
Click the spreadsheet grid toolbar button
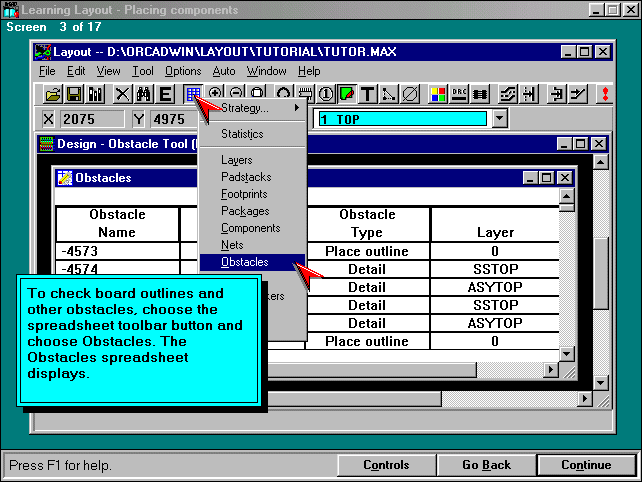click(x=192, y=95)
